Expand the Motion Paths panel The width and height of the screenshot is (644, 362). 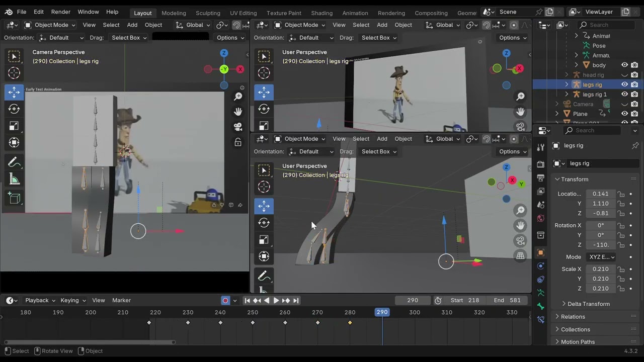coord(578,342)
